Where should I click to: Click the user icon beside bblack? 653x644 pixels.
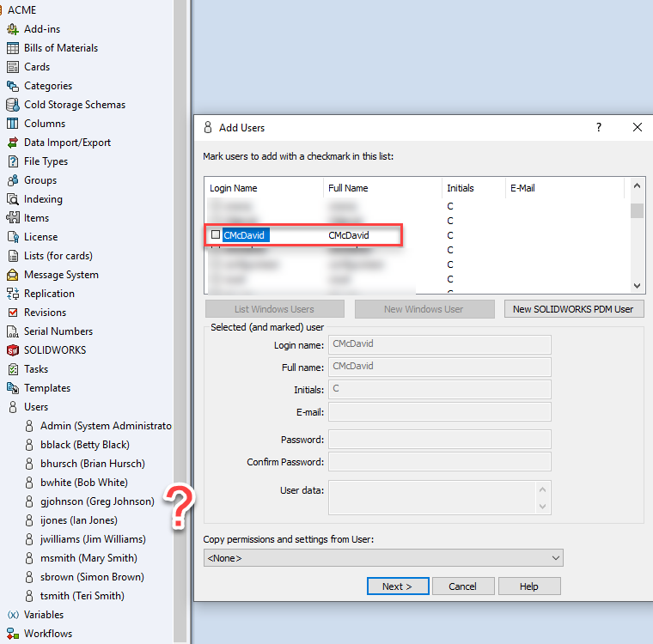pos(29,445)
